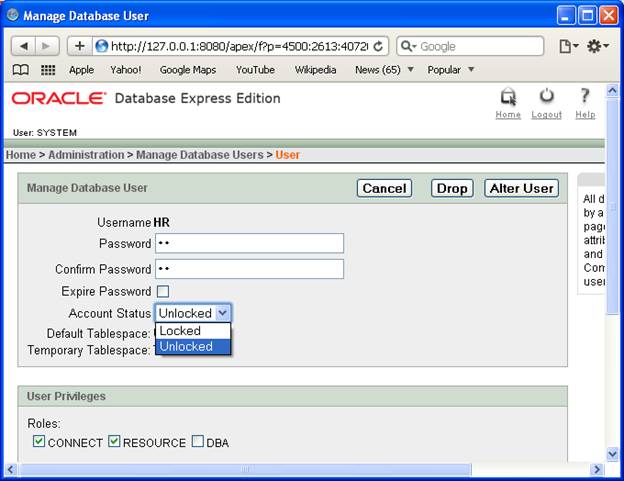This screenshot has height=481, width=624.
Task: Expand the News (65) bookmark dropdown
Action: click(410, 70)
